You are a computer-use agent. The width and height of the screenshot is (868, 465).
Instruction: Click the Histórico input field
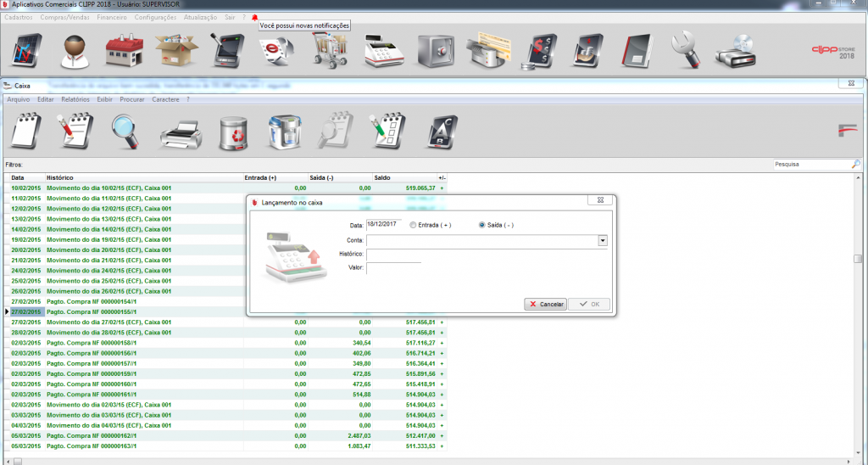click(487, 255)
